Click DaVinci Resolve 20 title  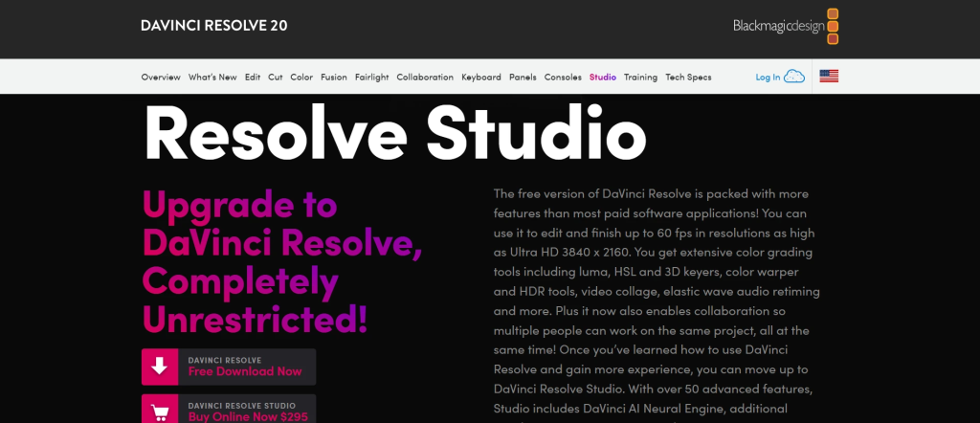coord(214,26)
